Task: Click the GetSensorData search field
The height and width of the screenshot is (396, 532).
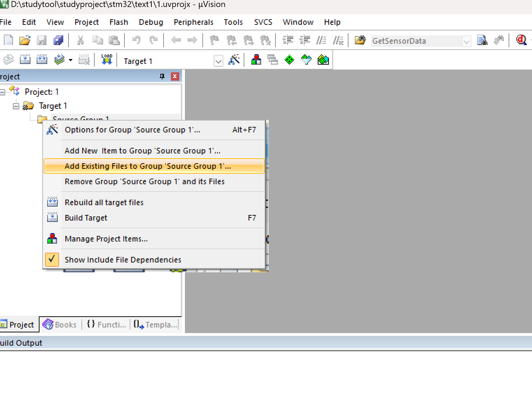Action: (x=416, y=41)
